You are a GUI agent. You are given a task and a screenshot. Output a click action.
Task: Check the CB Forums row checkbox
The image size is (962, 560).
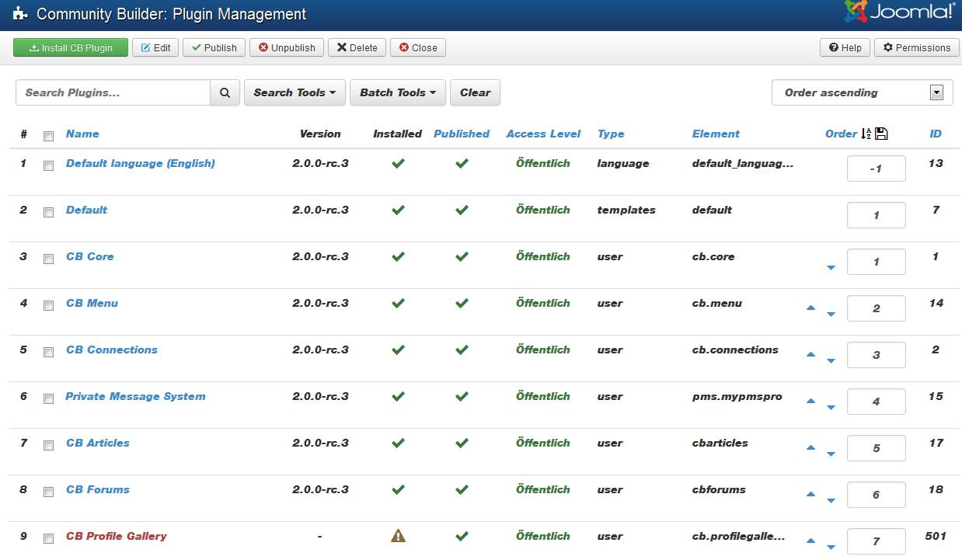(48, 492)
